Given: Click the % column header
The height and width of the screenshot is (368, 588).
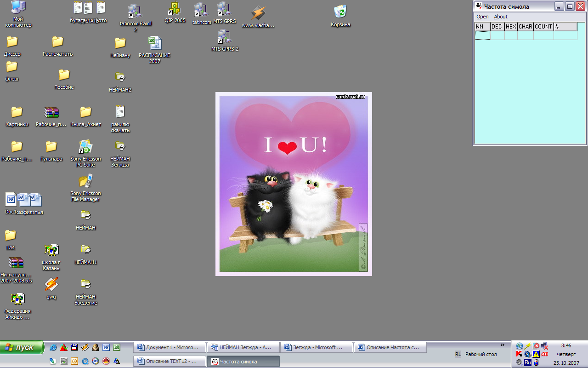Looking at the screenshot, I should (565, 27).
